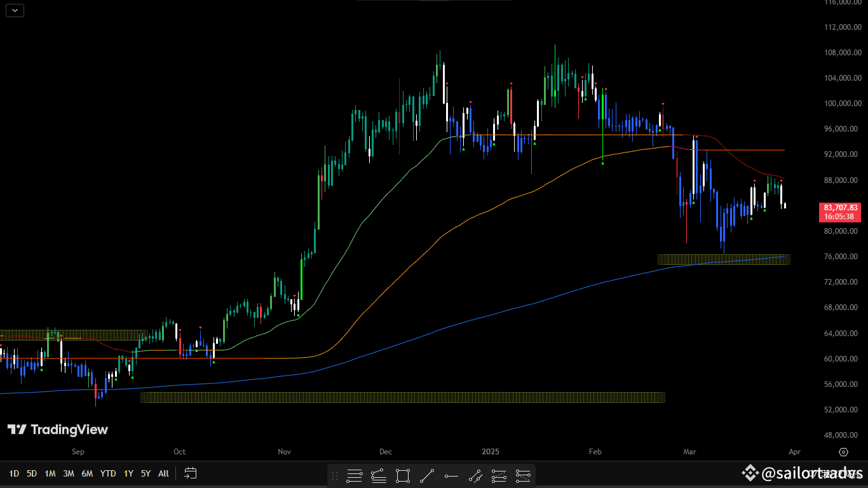The width and height of the screenshot is (868, 488).
Task: Select the short position tool
Action: [x=523, y=475]
